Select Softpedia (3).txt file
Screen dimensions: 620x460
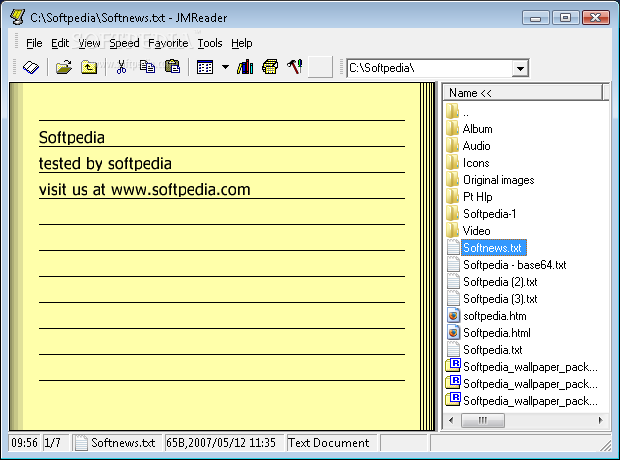point(500,299)
